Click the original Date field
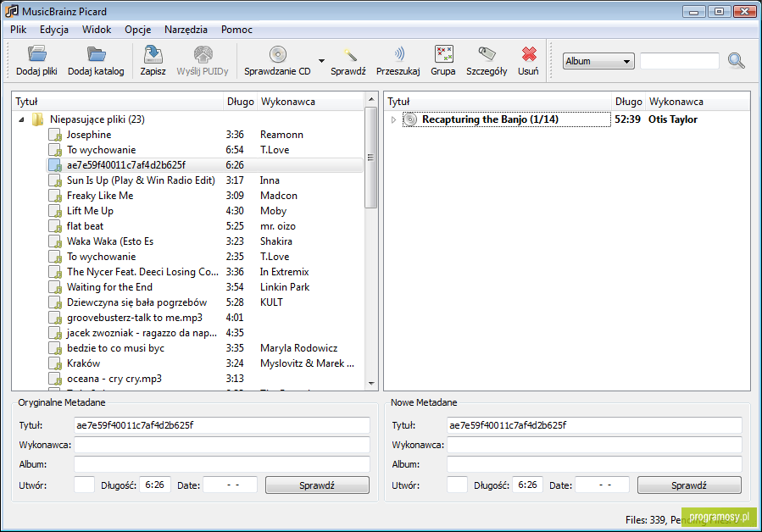The image size is (762, 532). click(231, 485)
